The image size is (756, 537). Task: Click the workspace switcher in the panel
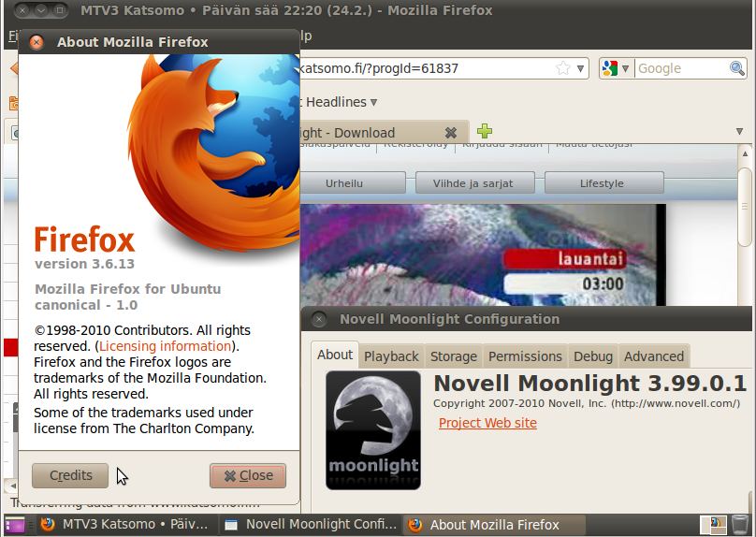click(715, 525)
